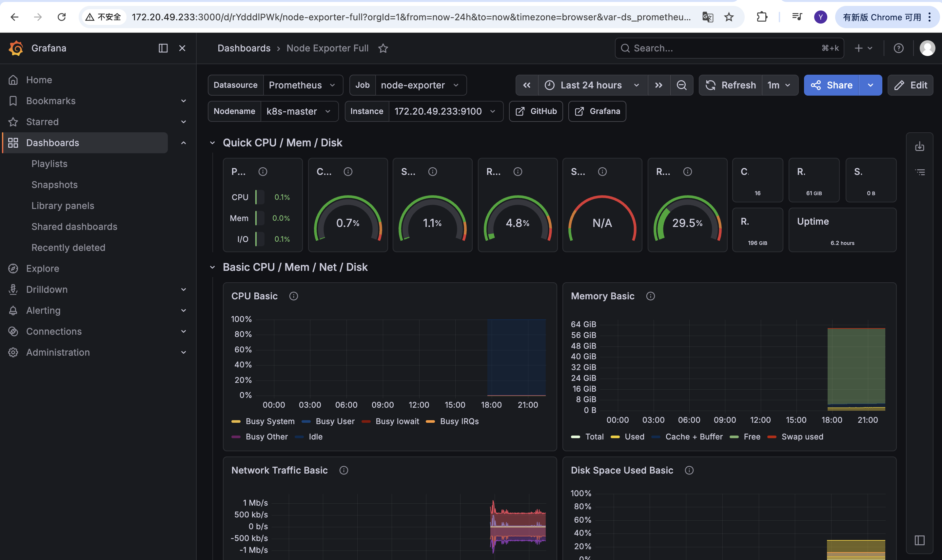Screen dimensions: 942x560
Task: Expand the Share options arrow
Action: pos(870,85)
